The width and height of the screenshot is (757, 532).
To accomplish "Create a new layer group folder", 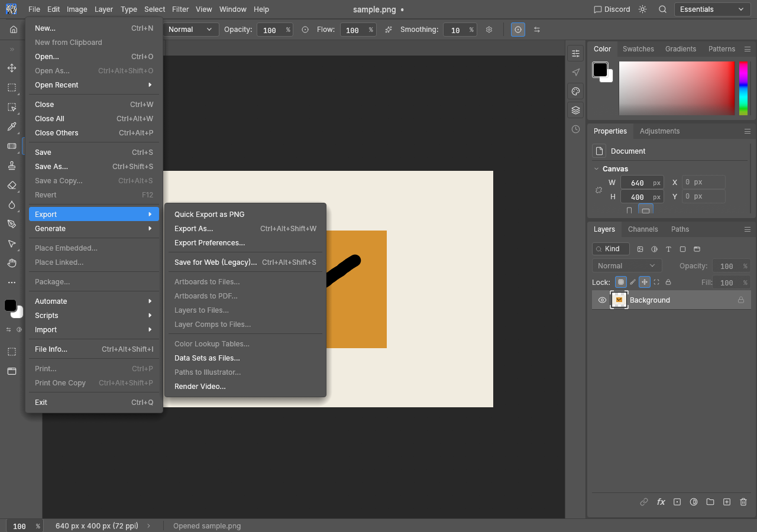I will click(710, 502).
